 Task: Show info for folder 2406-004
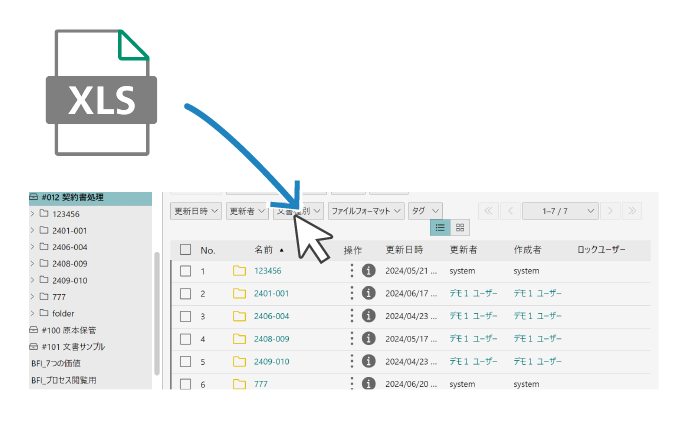368,316
